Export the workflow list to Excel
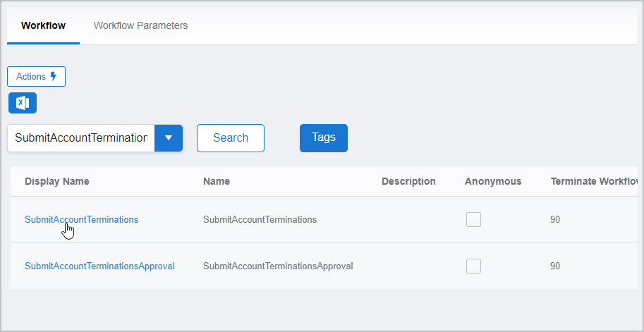Image resolution: width=644 pixels, height=332 pixels. (x=23, y=103)
